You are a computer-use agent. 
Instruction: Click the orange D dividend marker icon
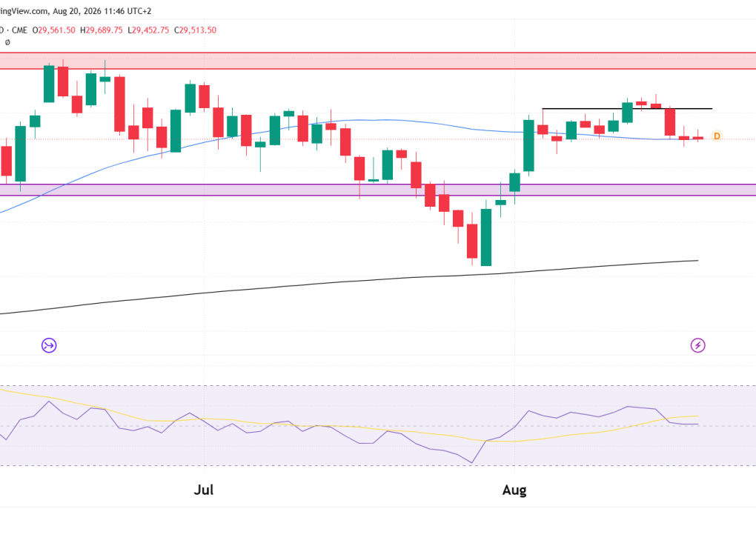(x=717, y=136)
